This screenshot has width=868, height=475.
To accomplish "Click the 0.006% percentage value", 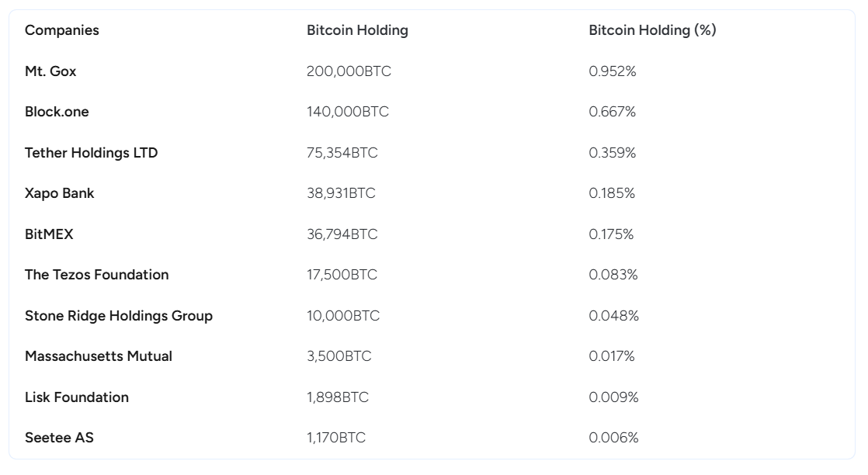I will [613, 437].
